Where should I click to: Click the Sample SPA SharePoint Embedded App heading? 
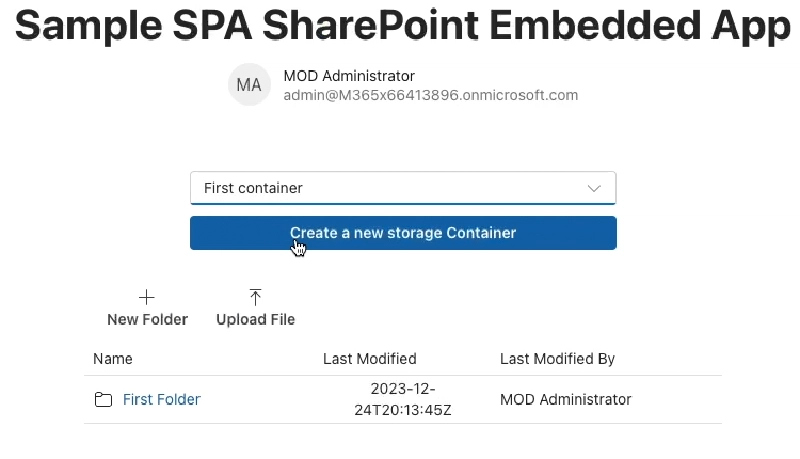[x=402, y=27]
